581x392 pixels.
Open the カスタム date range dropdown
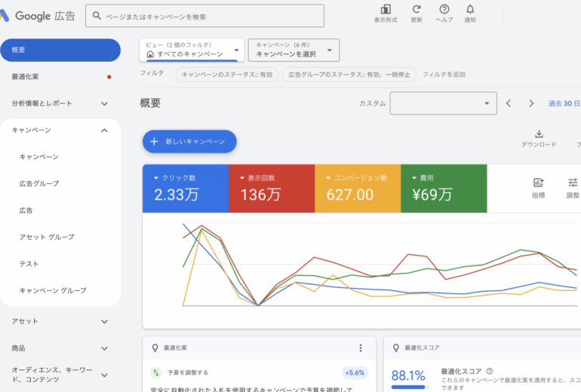[443, 103]
